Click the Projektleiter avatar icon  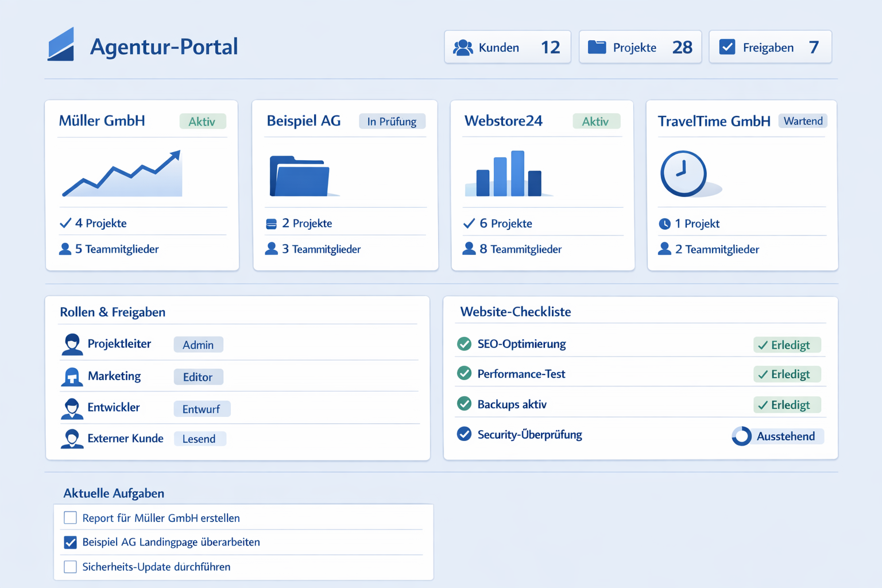click(72, 344)
